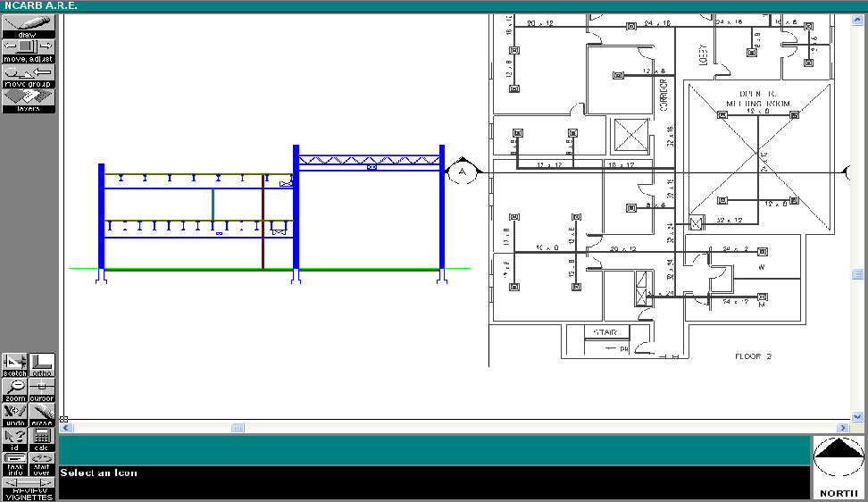Choose the move, adjust tool
The height and width of the screenshot is (502, 868).
tap(29, 51)
